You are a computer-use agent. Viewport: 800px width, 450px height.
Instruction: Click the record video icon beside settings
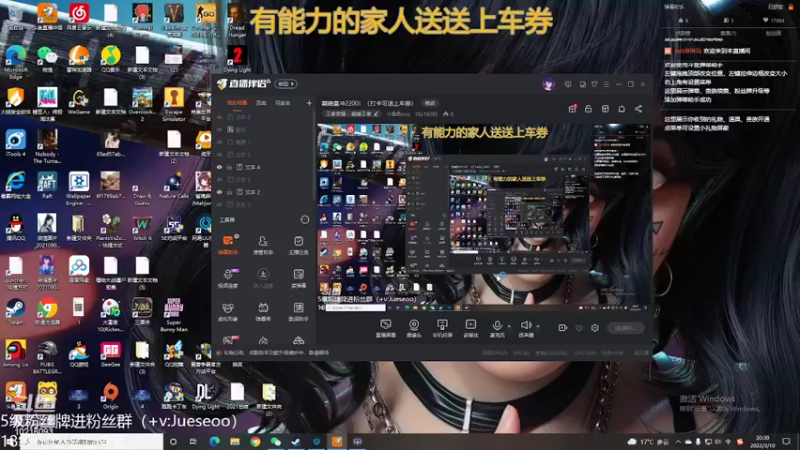click(562, 328)
